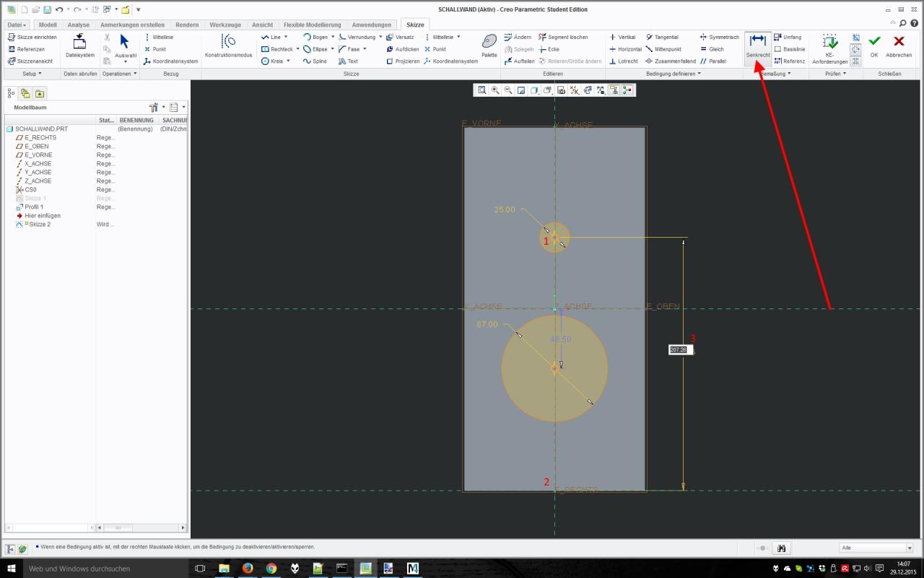Viewport: 924px width, 578px height.
Task: Click the Zoom In magnifier icon
Action: 495,90
